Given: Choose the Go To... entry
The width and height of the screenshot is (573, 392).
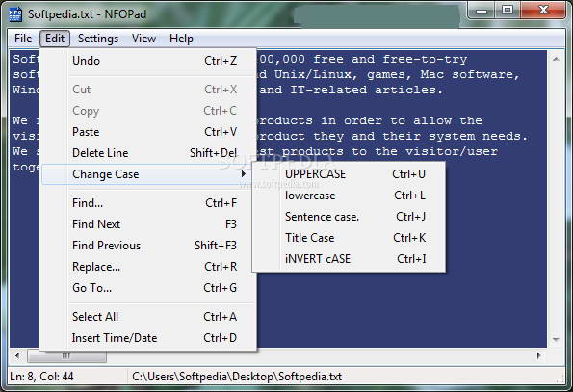Looking at the screenshot, I should (x=148, y=288).
